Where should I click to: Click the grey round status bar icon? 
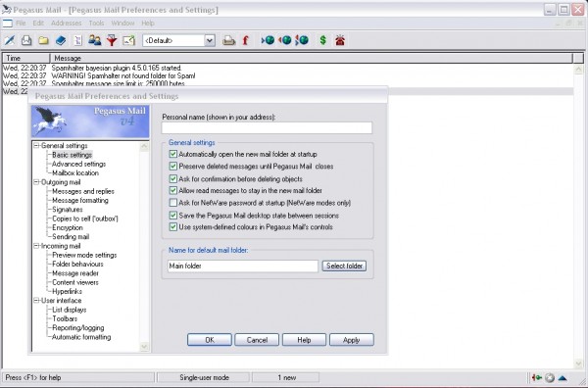[550, 377]
